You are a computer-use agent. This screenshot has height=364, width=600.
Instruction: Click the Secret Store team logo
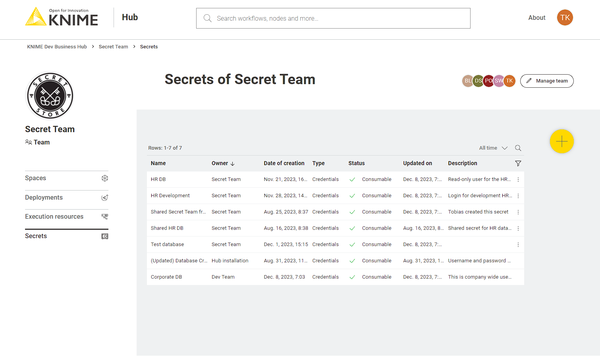click(50, 96)
